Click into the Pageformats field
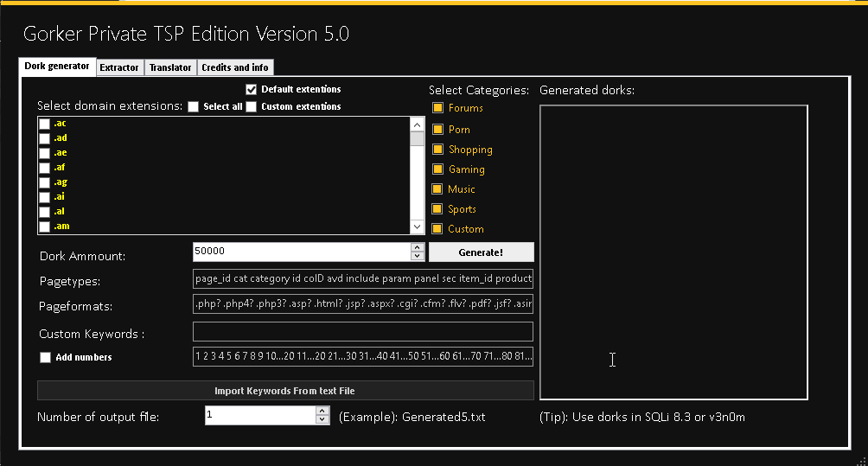This screenshot has width=868, height=466. coord(363,303)
